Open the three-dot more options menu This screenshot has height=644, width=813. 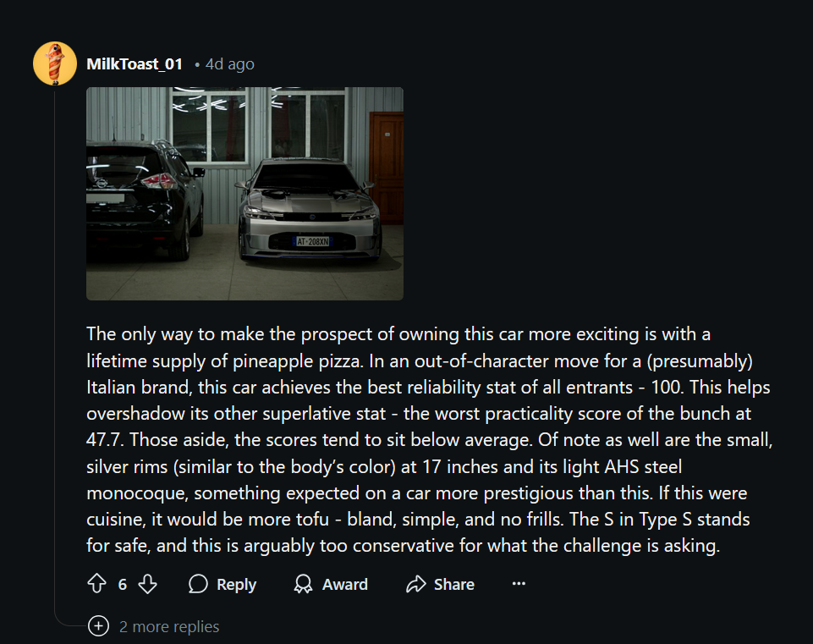[519, 584]
